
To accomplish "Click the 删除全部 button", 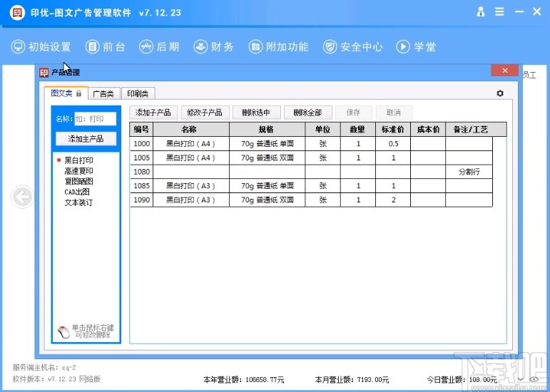I will coord(307,113).
